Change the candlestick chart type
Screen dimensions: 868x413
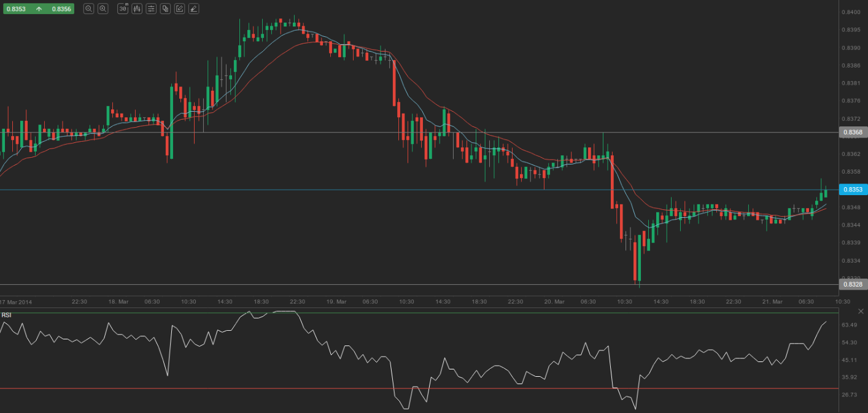(x=137, y=9)
